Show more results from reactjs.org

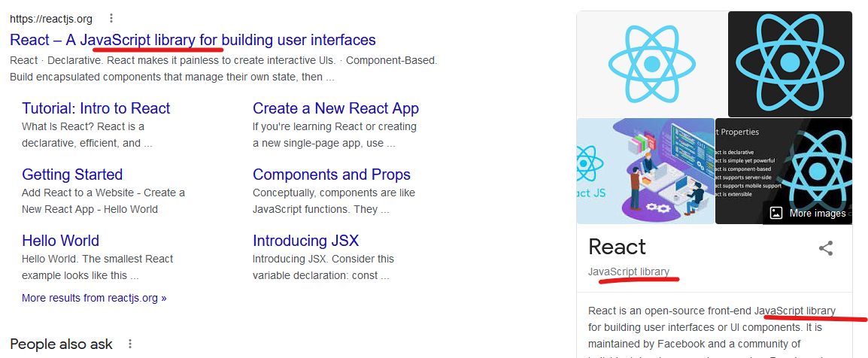tap(94, 298)
